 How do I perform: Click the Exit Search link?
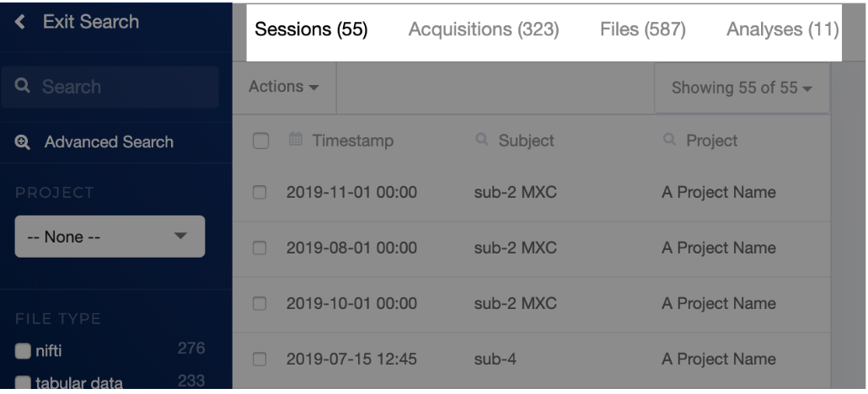91,22
